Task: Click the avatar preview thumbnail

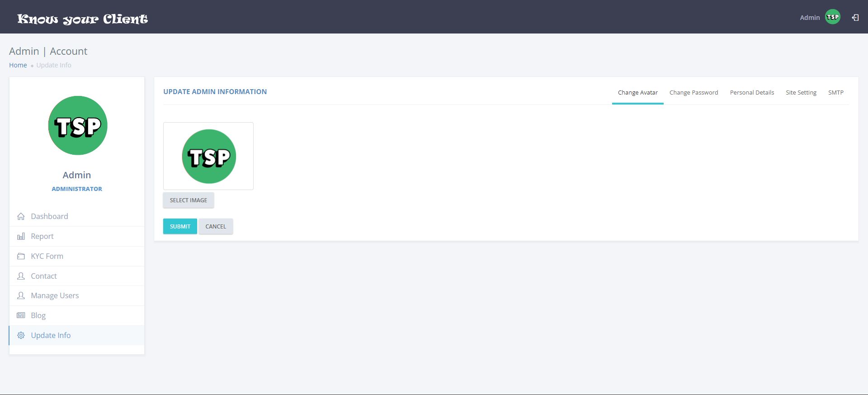Action: click(208, 156)
